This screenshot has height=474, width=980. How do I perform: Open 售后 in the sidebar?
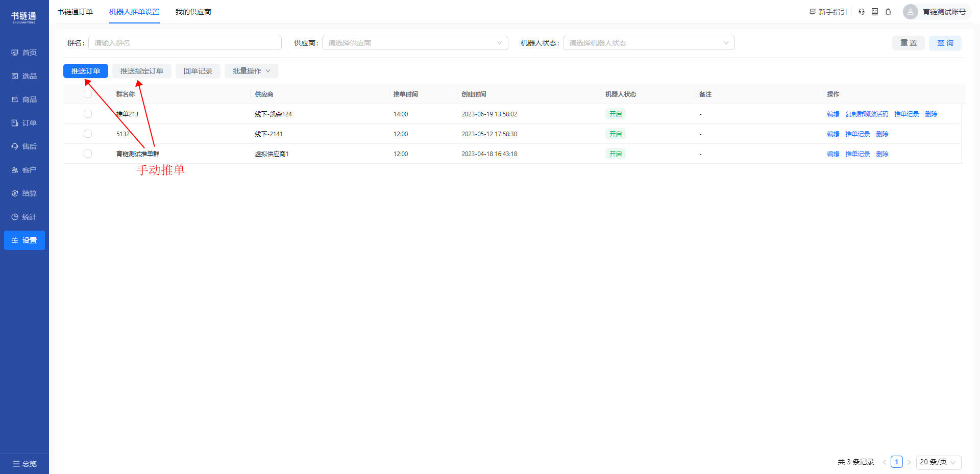tap(24, 146)
